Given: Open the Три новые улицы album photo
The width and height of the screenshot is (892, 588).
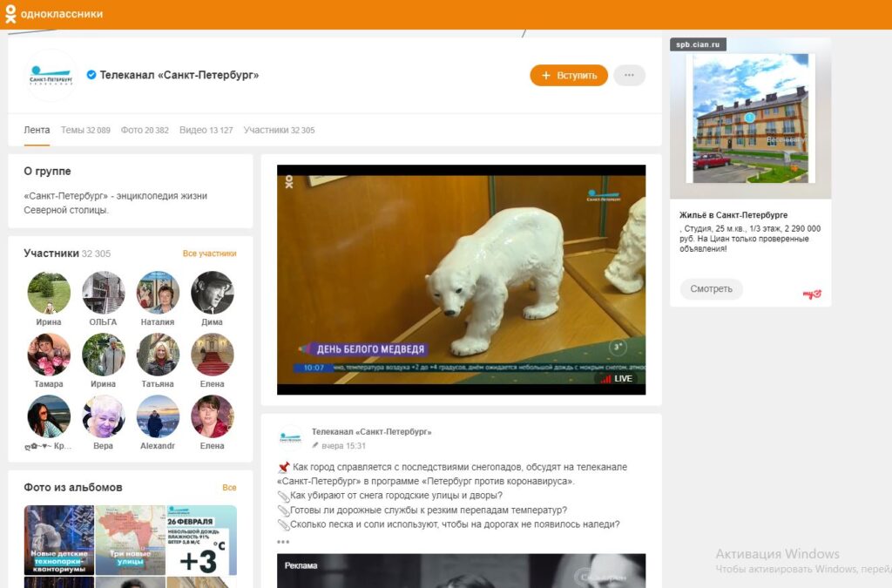Looking at the screenshot, I should pos(131,540).
